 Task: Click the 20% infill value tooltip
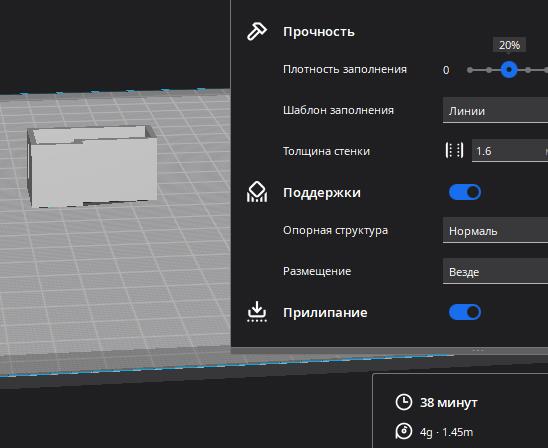(x=509, y=45)
